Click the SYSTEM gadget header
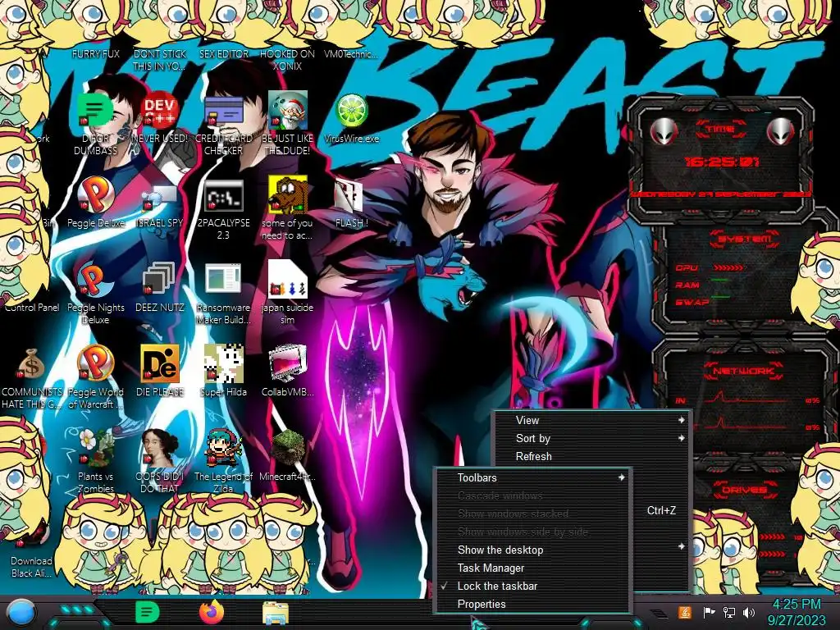The image size is (840, 630). [745, 239]
